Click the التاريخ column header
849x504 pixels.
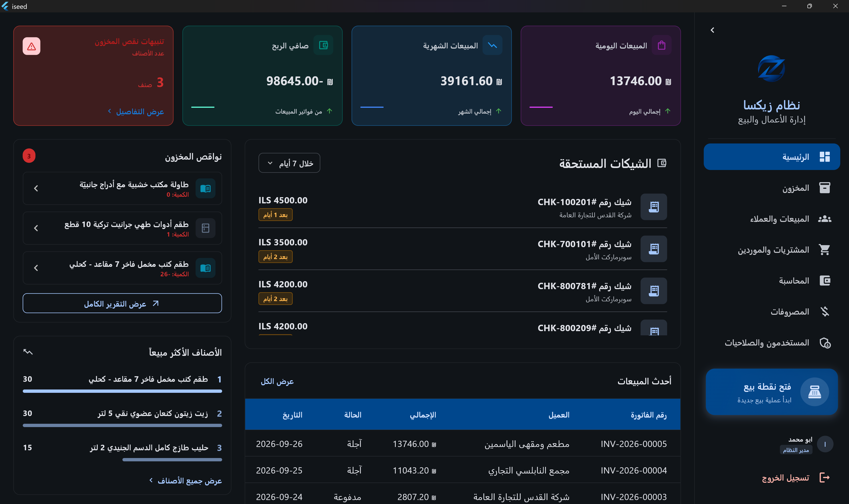(292, 415)
